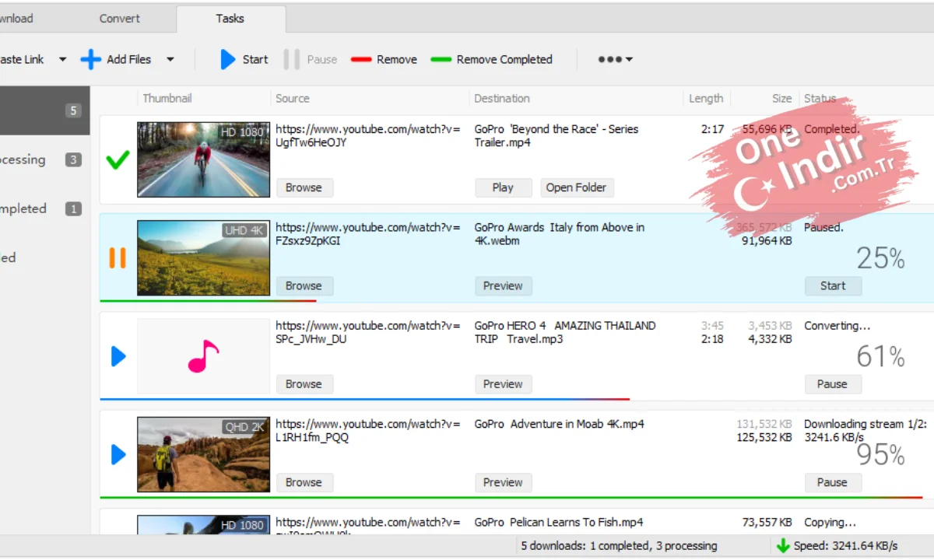Image resolution: width=934 pixels, height=560 pixels.
Task: Switch to the Download tab
Action: 16,18
